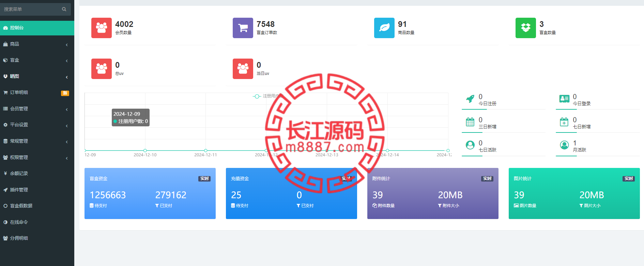Click the 晒图 dropbox icon in sidebar
Screen dimensions: 644x266
point(5,77)
